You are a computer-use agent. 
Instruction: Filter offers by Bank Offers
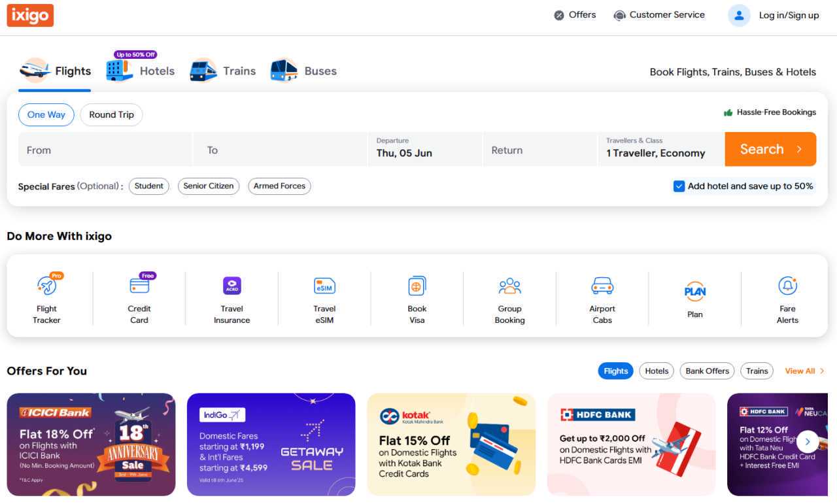pos(708,371)
